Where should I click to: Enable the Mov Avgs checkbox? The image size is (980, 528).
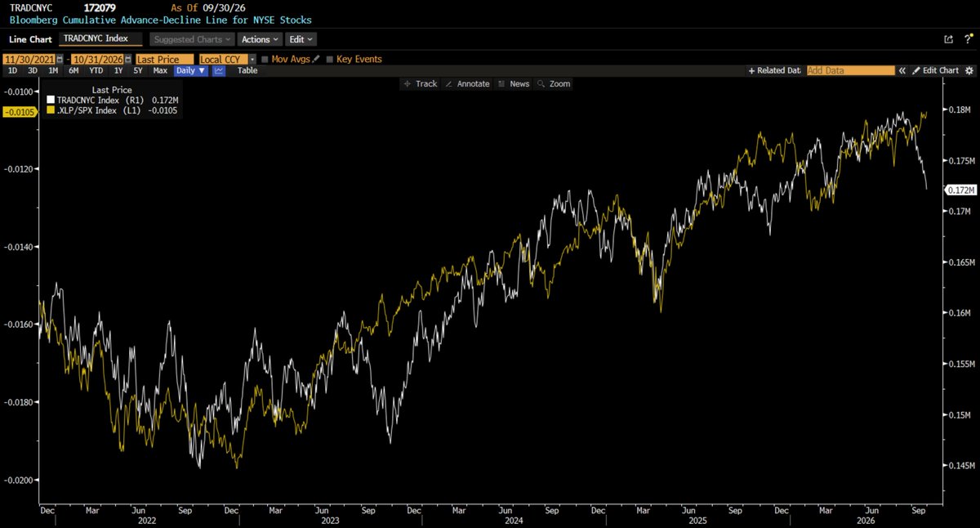[265, 59]
